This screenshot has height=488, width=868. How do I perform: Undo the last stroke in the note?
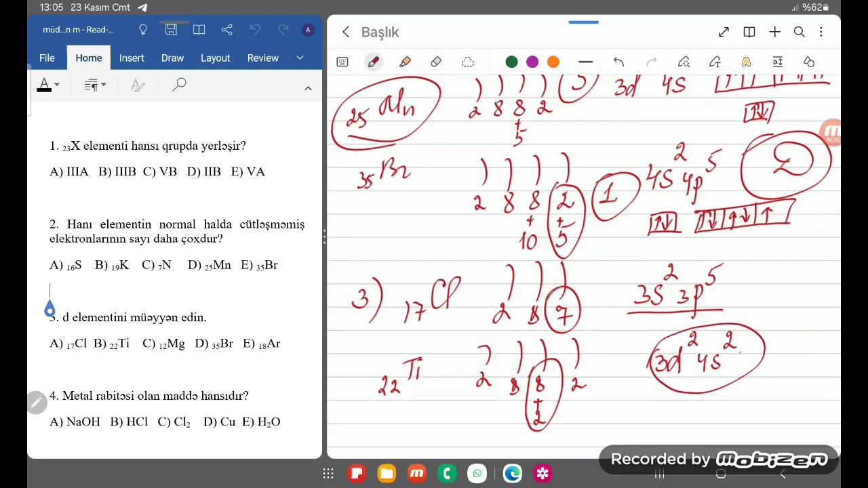point(618,62)
